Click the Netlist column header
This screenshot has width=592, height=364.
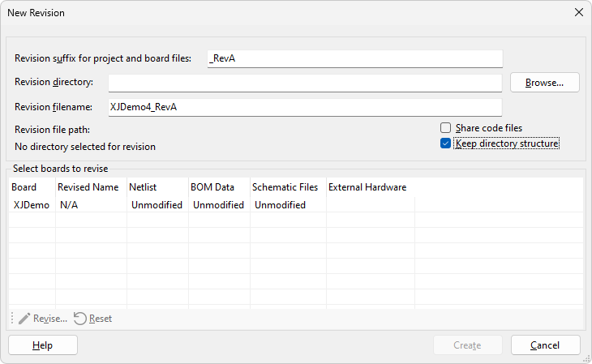pyautogui.click(x=143, y=187)
